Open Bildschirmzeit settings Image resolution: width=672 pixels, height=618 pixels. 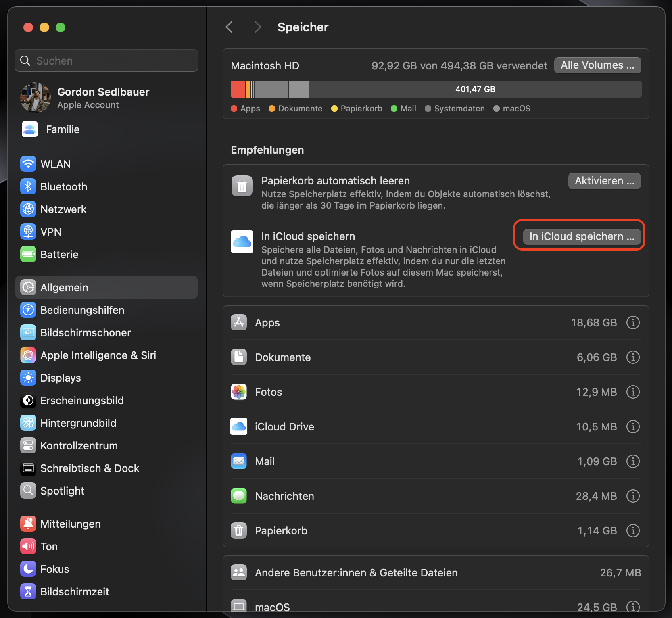[x=75, y=591]
